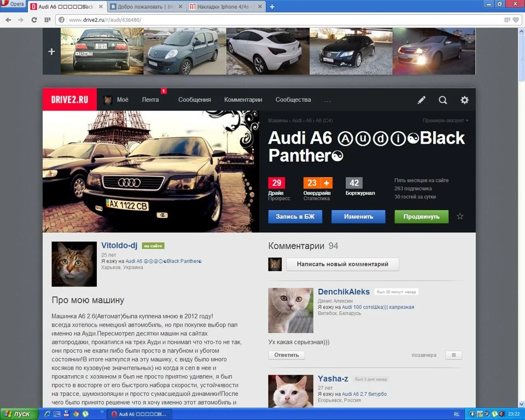Open the 'Статистика' link under Овердрайв
The height and width of the screenshot is (420, 525).
click(317, 199)
